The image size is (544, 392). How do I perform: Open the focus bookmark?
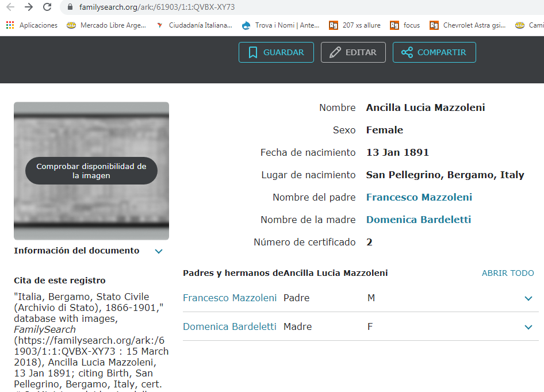click(x=405, y=25)
